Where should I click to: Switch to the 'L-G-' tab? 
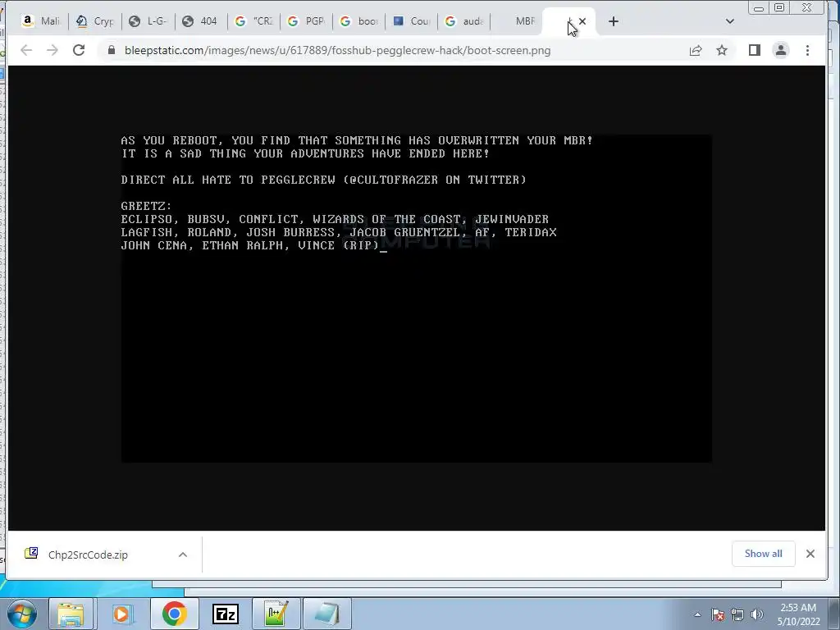[x=148, y=21]
